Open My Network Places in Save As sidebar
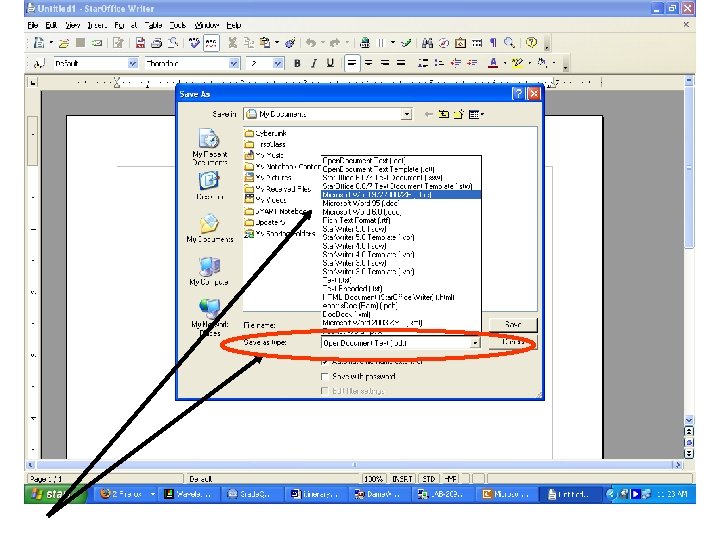This screenshot has height=540, width=720. (209, 317)
